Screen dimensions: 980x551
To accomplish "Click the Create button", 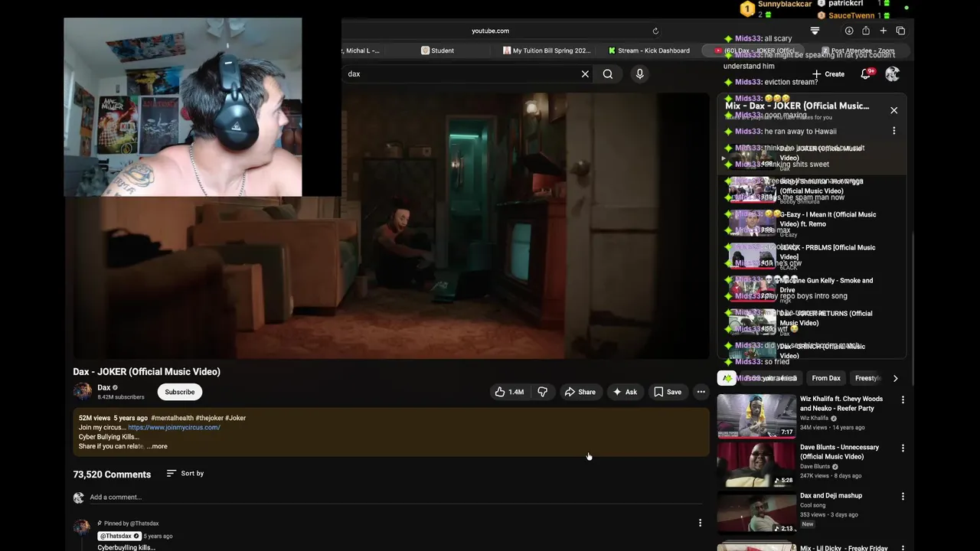I will pos(828,74).
